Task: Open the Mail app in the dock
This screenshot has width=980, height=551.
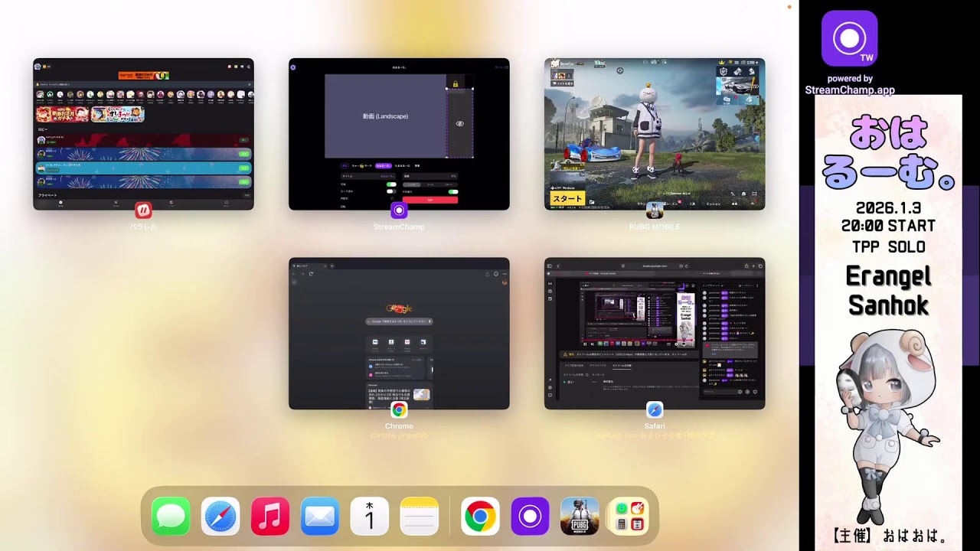Action: [x=320, y=516]
